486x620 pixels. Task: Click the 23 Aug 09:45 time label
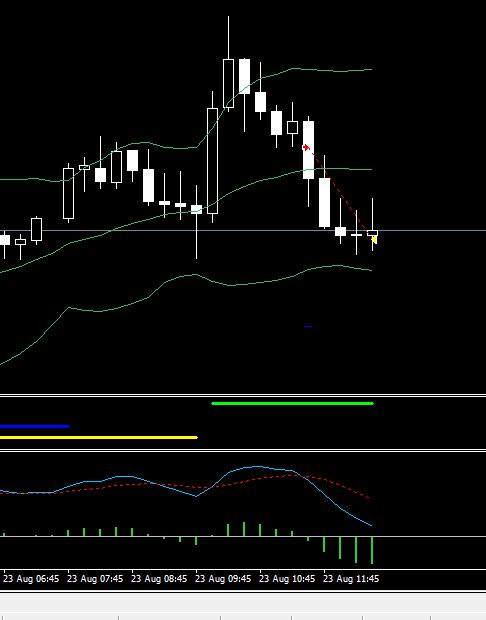(223, 579)
